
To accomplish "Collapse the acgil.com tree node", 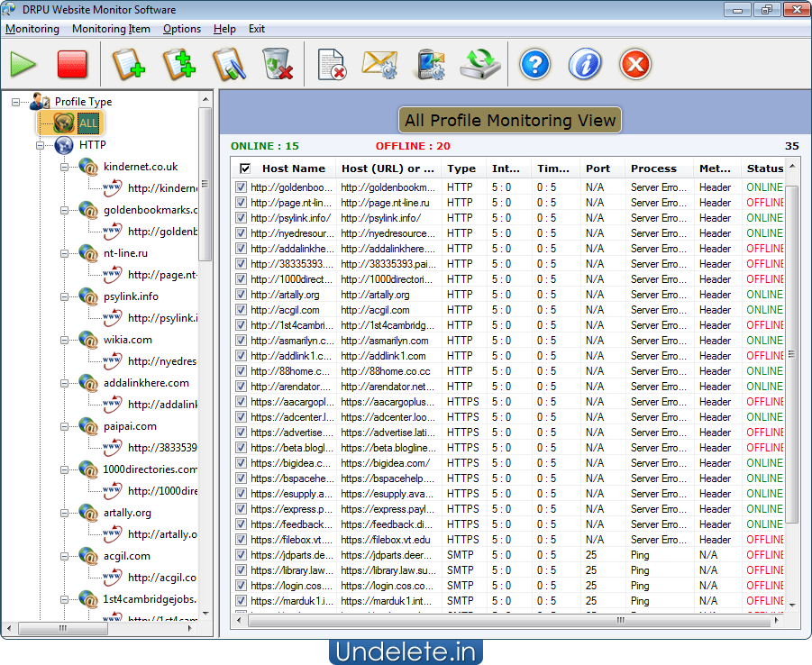I will 64,557.
